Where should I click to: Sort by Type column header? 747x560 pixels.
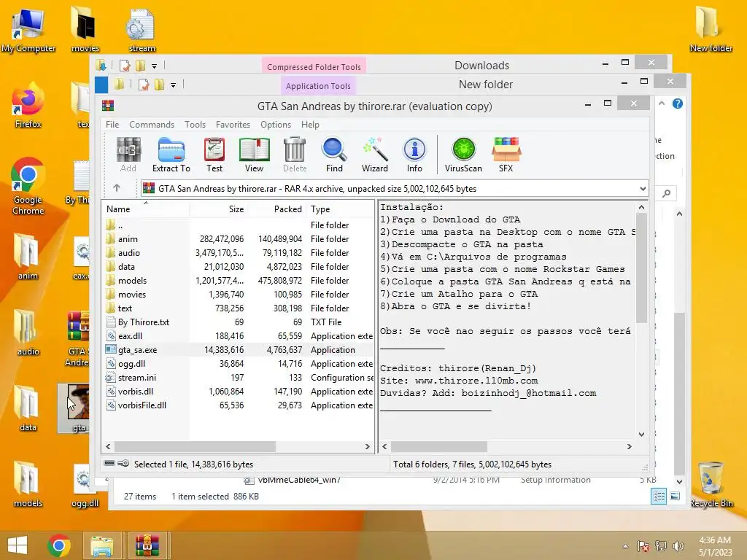point(340,209)
